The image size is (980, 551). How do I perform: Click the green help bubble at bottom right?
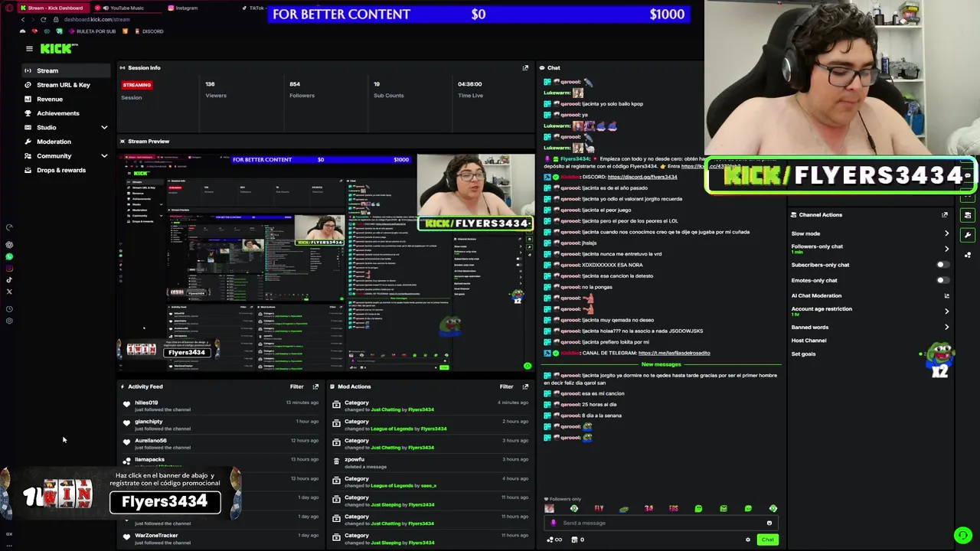[962, 535]
